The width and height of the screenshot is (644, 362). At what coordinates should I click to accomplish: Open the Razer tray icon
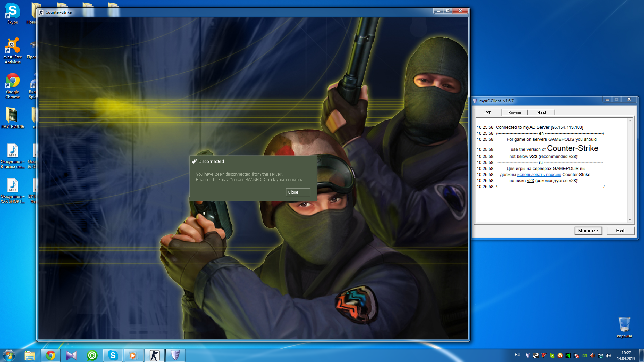(x=568, y=356)
